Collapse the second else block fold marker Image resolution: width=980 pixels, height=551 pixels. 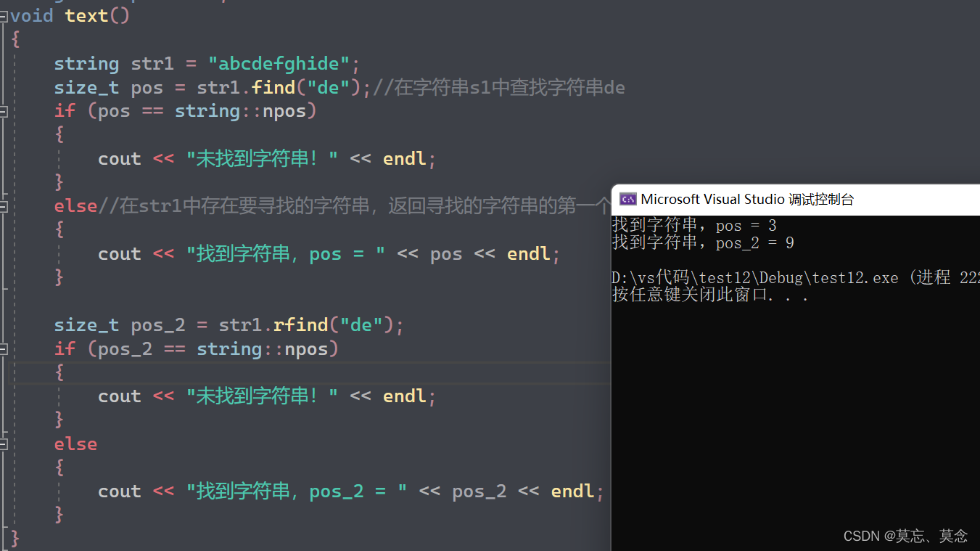tap(6, 444)
